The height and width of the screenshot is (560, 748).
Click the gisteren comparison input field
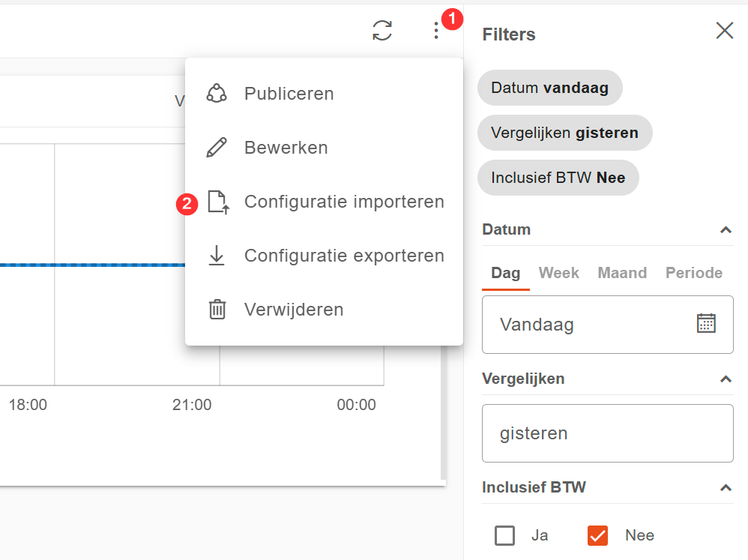click(607, 433)
